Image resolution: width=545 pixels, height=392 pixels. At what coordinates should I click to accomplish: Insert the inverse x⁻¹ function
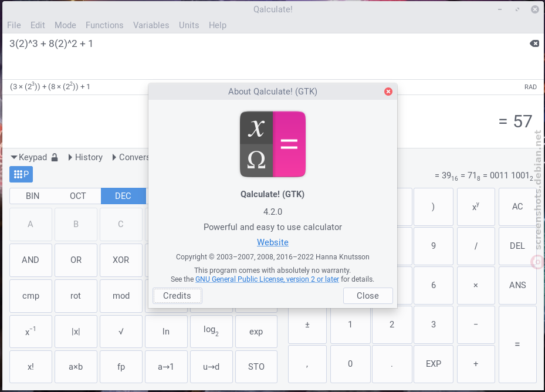click(x=31, y=332)
